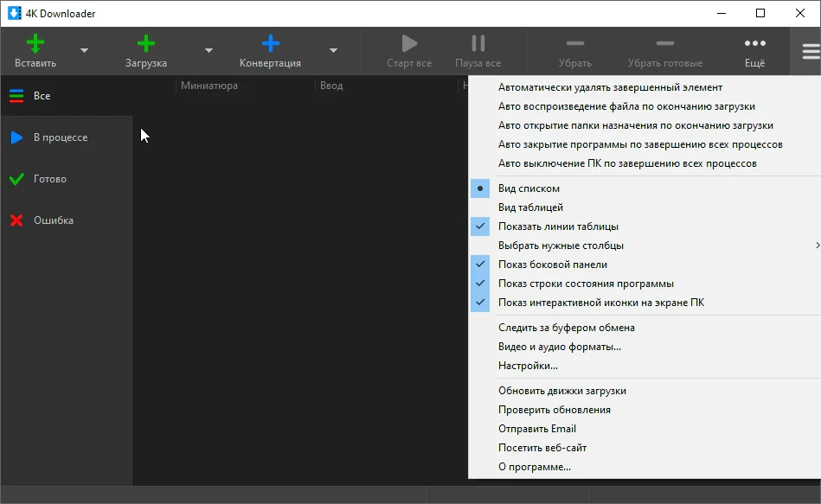Close the 4K Downloader window
The image size is (821, 504).
tap(800, 13)
